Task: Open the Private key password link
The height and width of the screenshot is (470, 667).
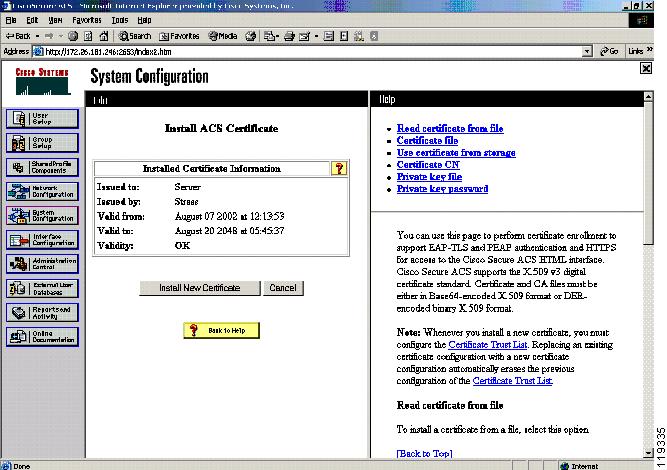Action: [x=442, y=189]
